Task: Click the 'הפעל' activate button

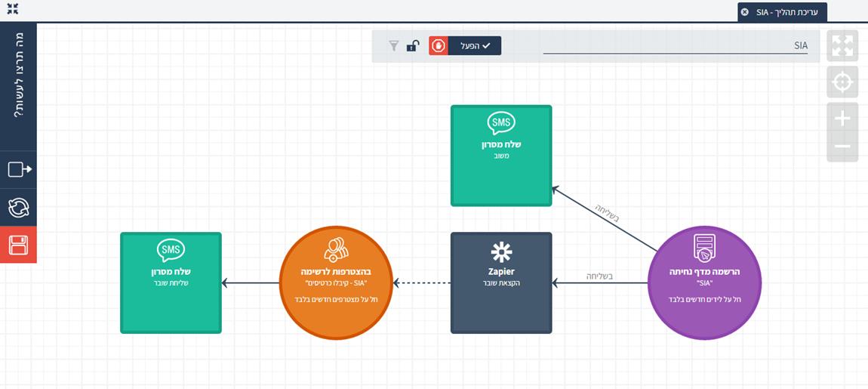Action: pyautogui.click(x=474, y=46)
